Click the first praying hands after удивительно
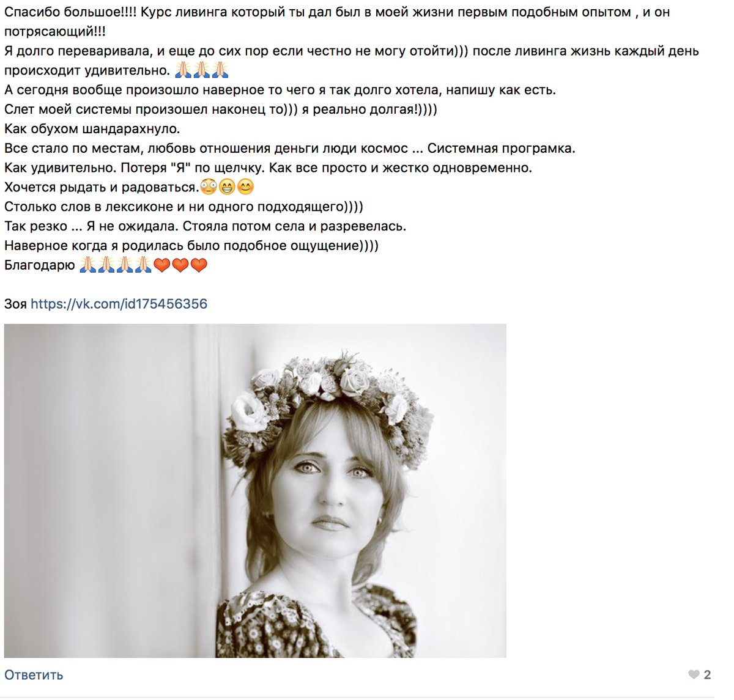This screenshot has height=700, width=734. pos(183,70)
